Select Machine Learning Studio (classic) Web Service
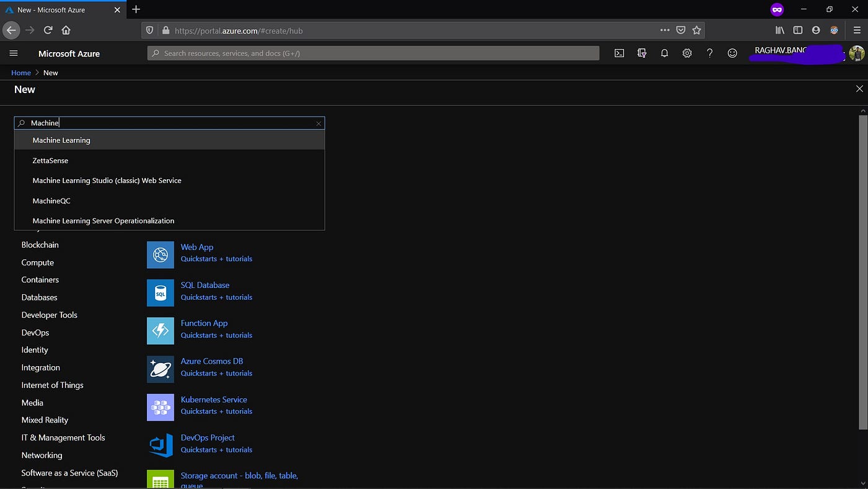This screenshot has height=489, width=868. click(169, 181)
